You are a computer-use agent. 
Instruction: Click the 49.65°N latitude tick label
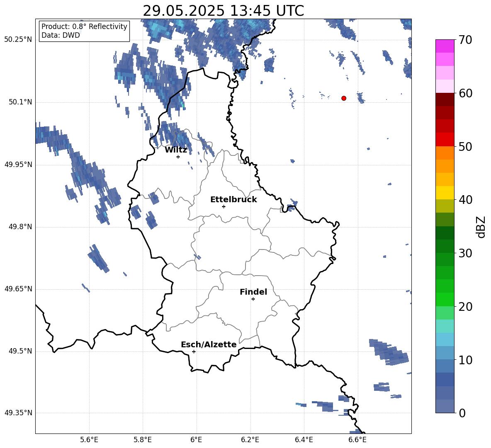(18, 288)
